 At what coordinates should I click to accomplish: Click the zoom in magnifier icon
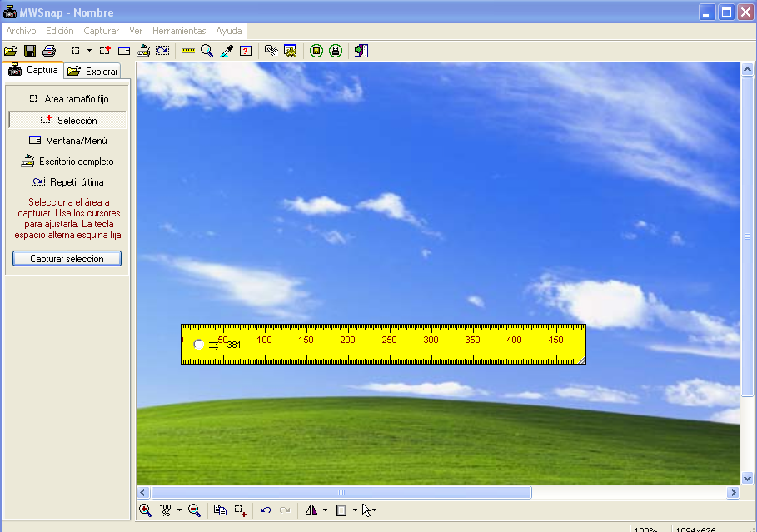point(145,510)
